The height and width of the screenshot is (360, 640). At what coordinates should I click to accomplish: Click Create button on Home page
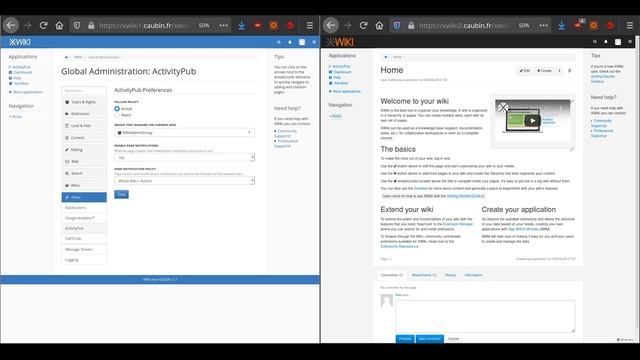544,71
